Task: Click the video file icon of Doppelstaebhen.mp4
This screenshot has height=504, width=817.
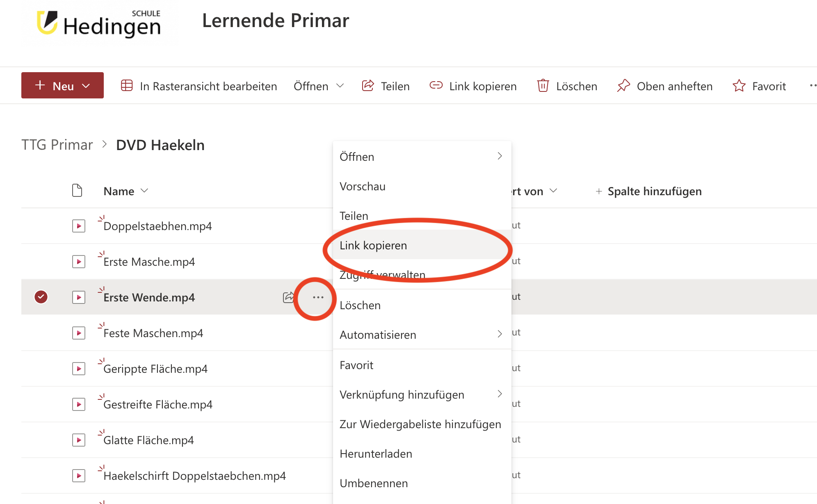Action: click(x=78, y=226)
